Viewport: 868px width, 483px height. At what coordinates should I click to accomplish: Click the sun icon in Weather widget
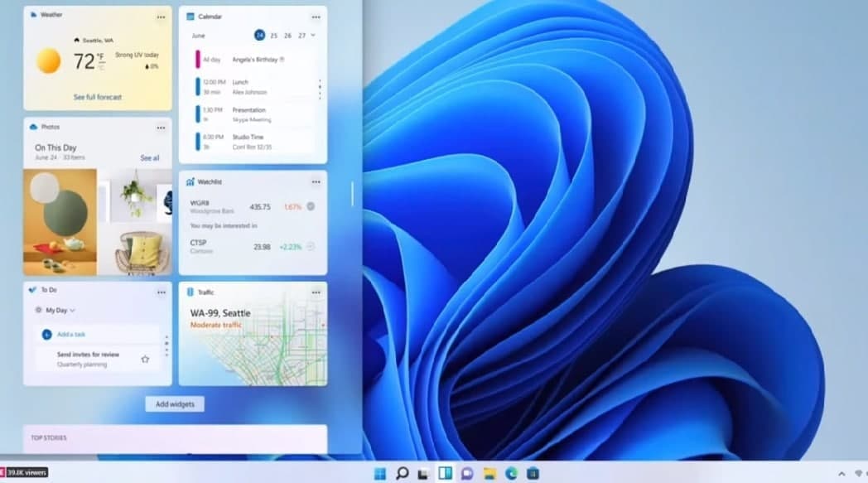tap(49, 60)
